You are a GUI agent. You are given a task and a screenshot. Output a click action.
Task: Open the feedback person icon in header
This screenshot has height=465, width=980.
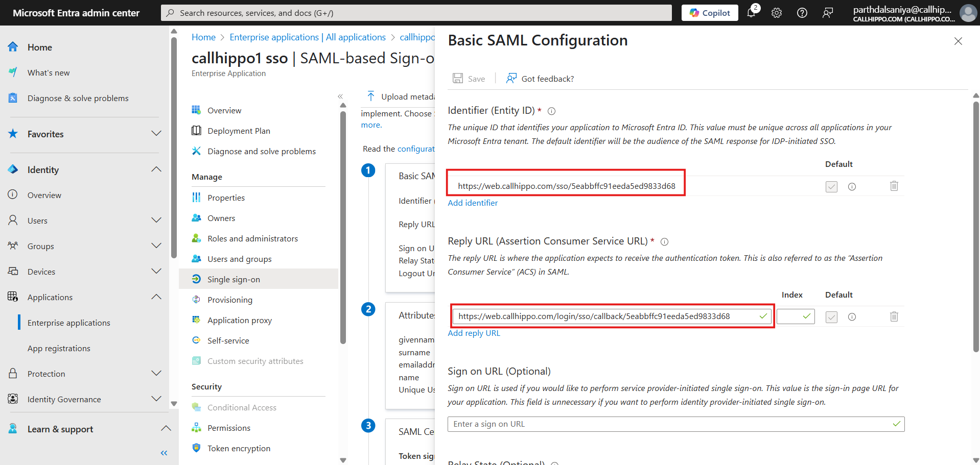click(x=828, y=13)
